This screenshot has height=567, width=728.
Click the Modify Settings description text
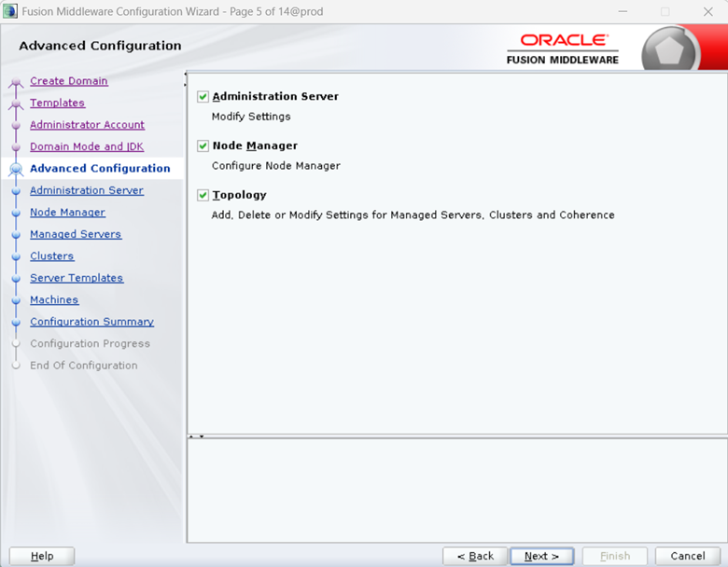(251, 117)
